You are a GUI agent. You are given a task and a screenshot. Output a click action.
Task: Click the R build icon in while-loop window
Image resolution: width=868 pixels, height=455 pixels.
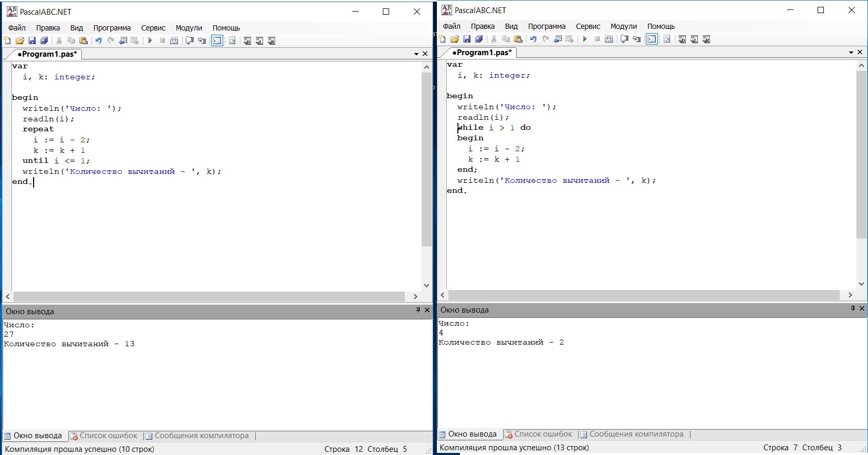tap(706, 39)
